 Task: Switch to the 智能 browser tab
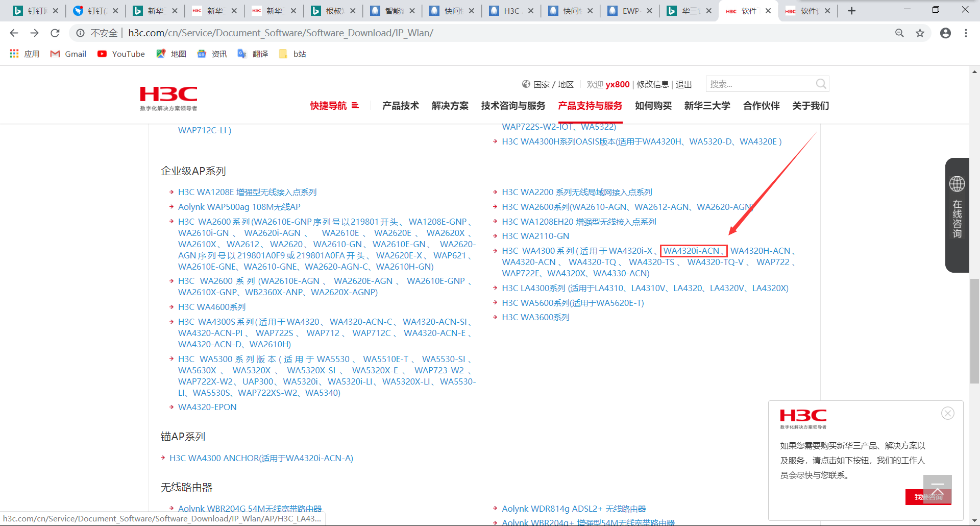[x=392, y=11]
